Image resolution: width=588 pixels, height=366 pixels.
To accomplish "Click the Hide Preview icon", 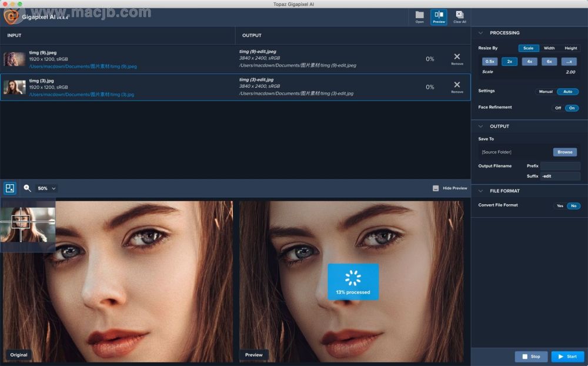I will (436, 188).
